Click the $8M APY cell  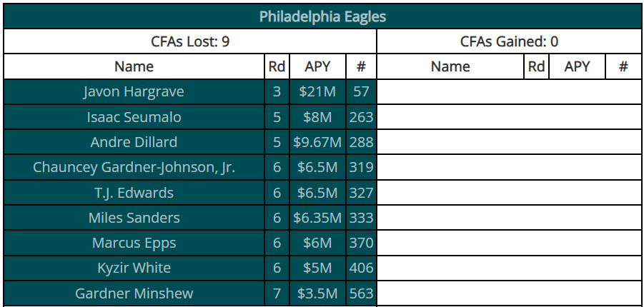(x=317, y=117)
